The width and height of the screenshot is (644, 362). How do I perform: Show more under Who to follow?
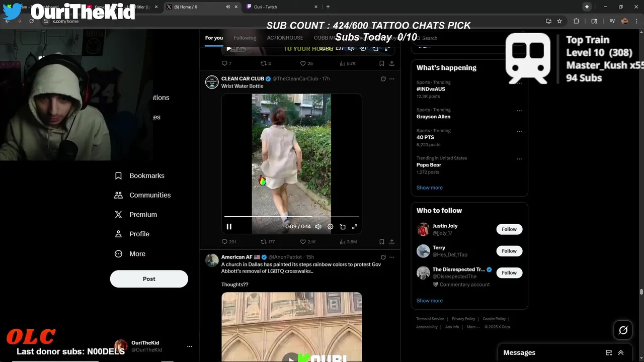pos(430,301)
